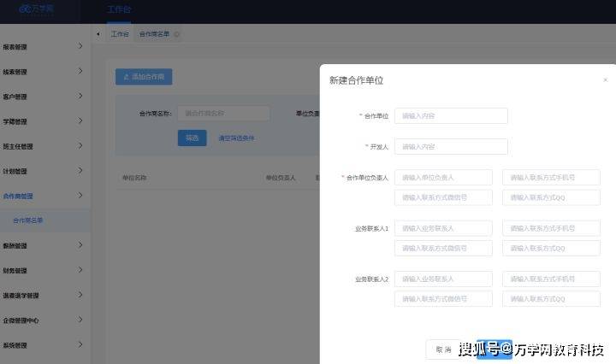Viewport: 616px width, 364px height.
Task: Expand the 线索管理 sidebar menu chevron
Action: (x=80, y=70)
